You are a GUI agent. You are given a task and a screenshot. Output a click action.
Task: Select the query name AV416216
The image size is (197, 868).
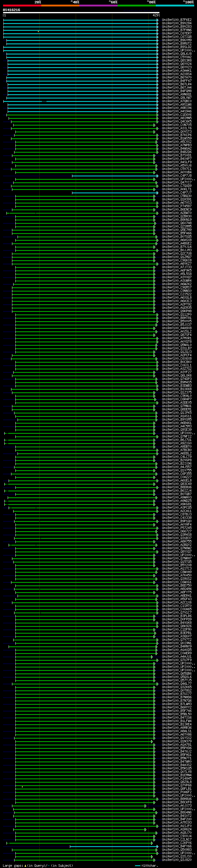(x=11, y=10)
